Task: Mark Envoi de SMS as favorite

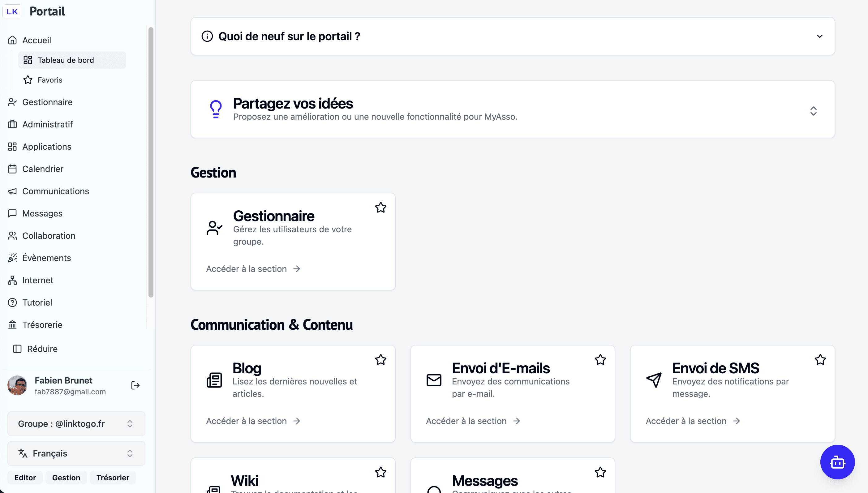Action: point(820,360)
